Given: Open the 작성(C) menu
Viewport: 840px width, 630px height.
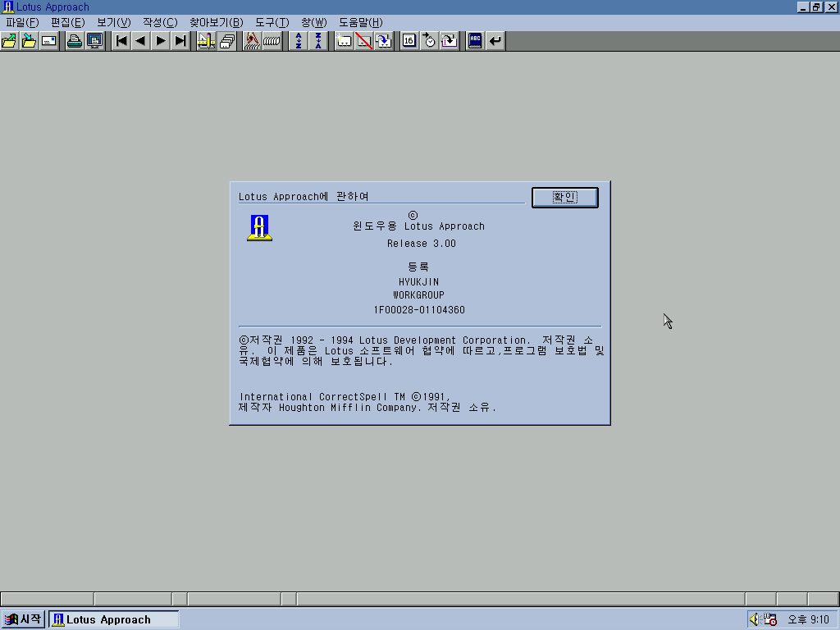Looking at the screenshot, I should click(160, 22).
